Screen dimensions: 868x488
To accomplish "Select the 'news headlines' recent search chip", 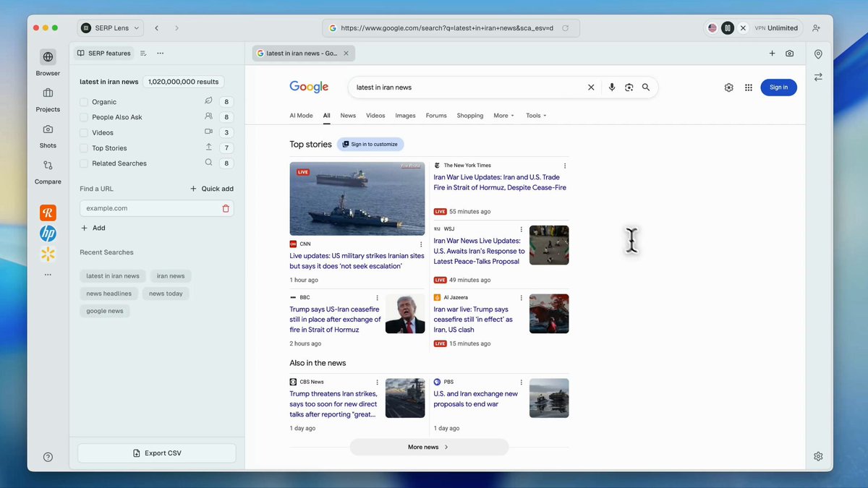I will (109, 294).
